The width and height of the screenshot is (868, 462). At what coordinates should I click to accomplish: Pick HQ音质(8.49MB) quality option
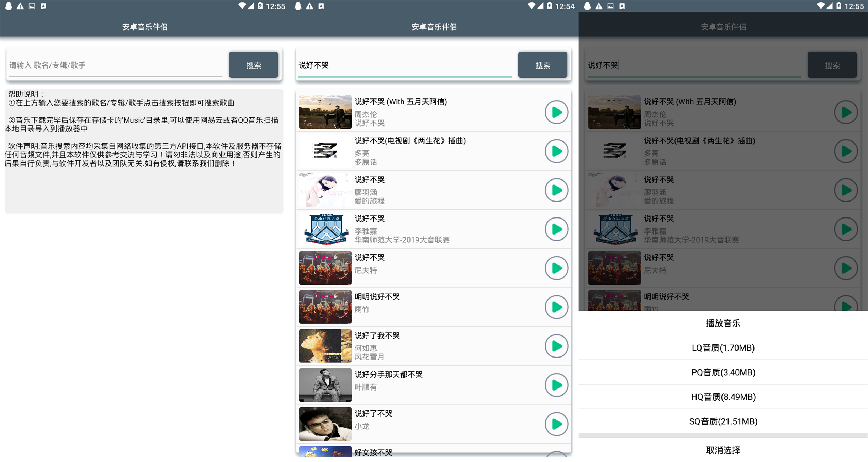723,397
